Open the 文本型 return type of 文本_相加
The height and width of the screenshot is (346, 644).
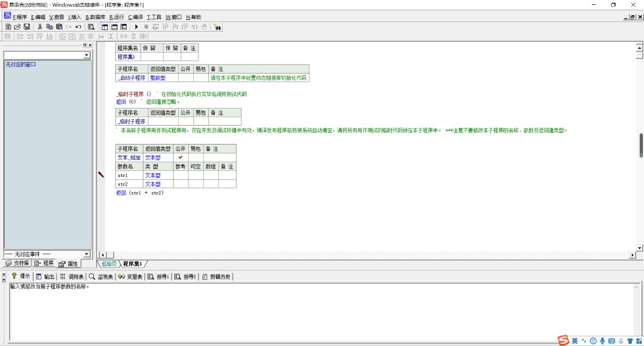point(158,157)
